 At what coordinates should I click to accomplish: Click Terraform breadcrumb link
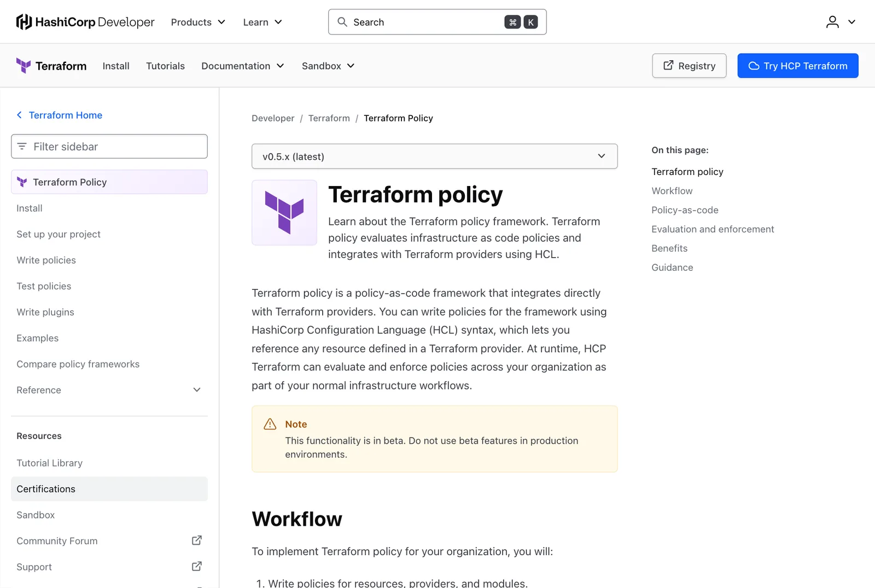coord(329,118)
